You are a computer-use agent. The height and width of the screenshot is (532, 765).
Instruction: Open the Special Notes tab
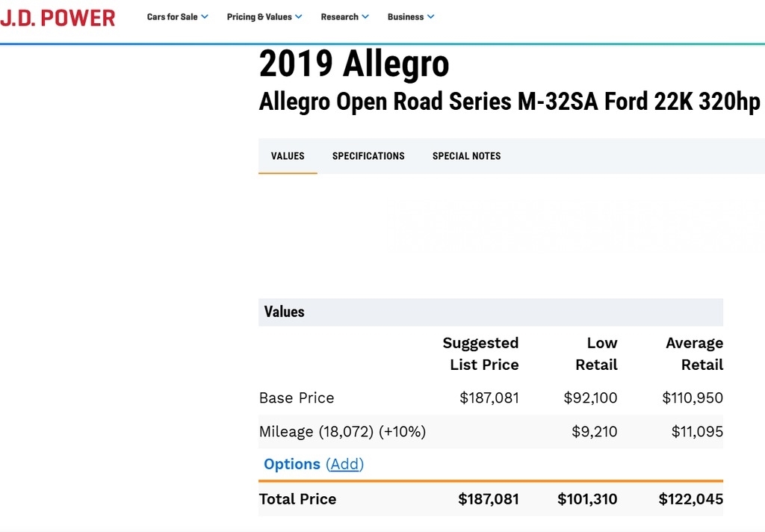pyautogui.click(x=466, y=156)
